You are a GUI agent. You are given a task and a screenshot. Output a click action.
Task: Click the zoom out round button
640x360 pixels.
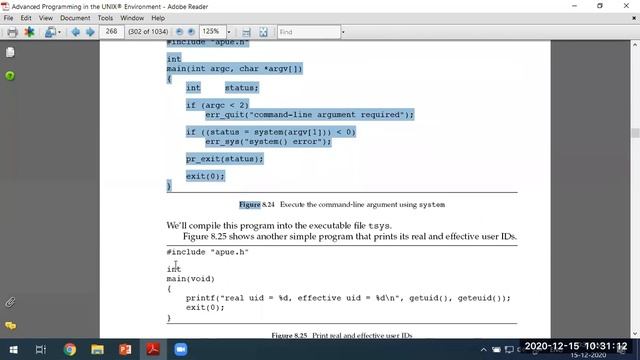(179, 32)
